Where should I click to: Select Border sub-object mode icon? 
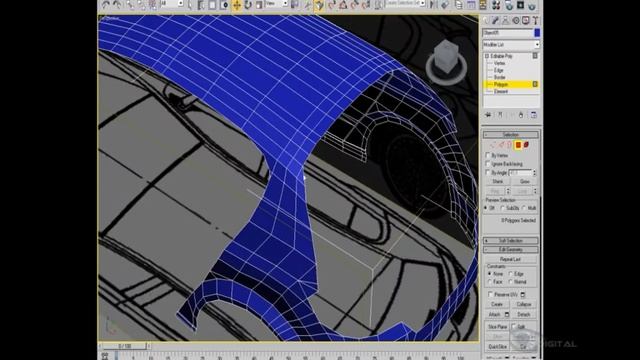510,145
